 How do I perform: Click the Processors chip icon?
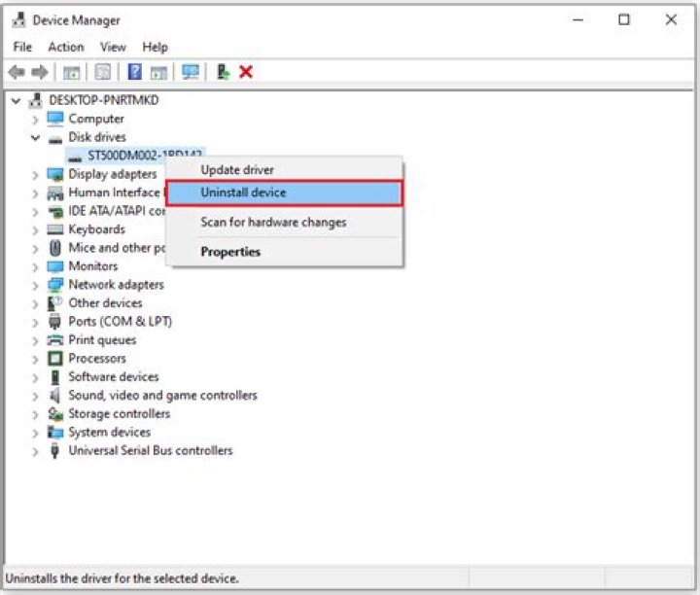click(x=55, y=359)
